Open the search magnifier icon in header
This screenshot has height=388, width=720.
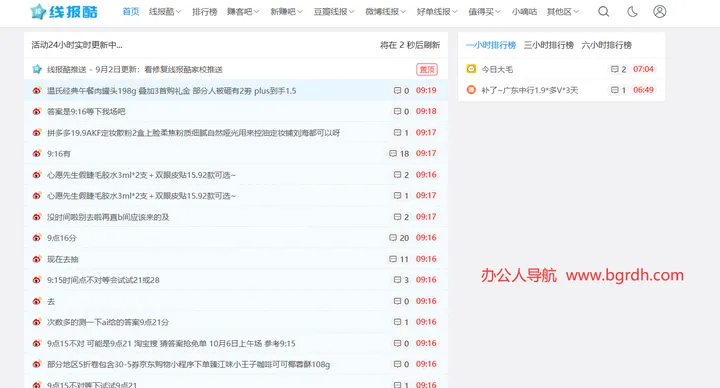[603, 11]
